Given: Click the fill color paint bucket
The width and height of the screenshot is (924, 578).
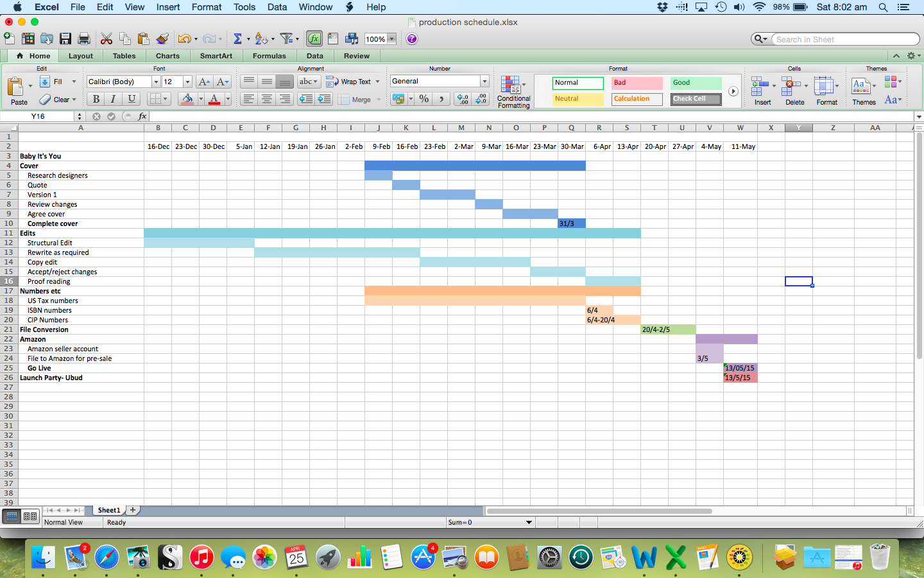Looking at the screenshot, I should [x=187, y=99].
